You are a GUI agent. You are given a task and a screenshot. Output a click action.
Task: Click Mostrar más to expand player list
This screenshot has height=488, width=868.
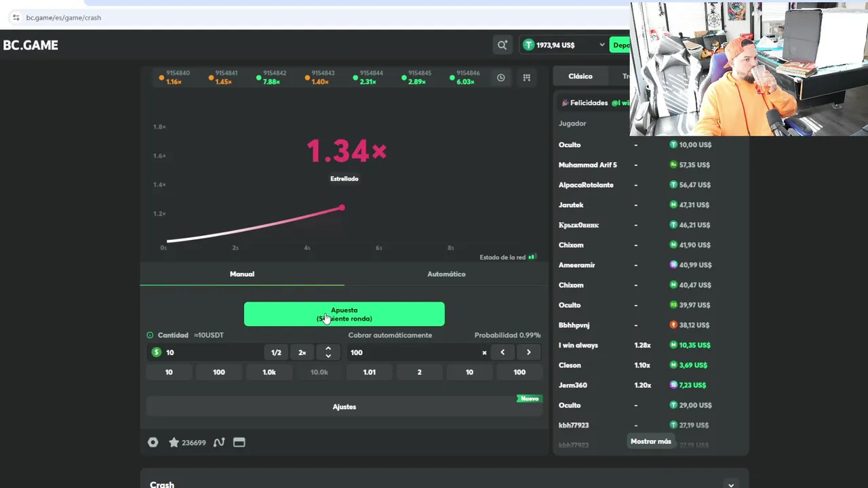tap(651, 441)
